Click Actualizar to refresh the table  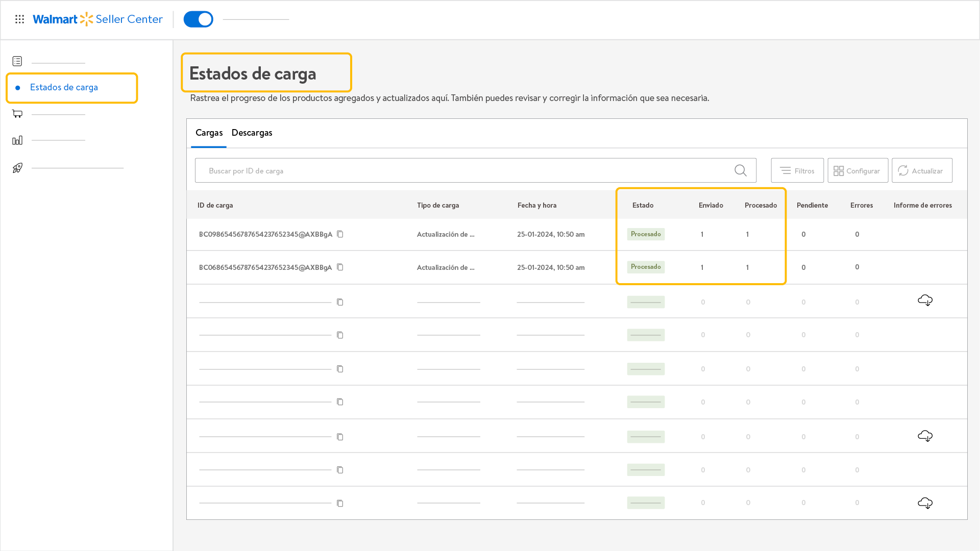tap(922, 170)
